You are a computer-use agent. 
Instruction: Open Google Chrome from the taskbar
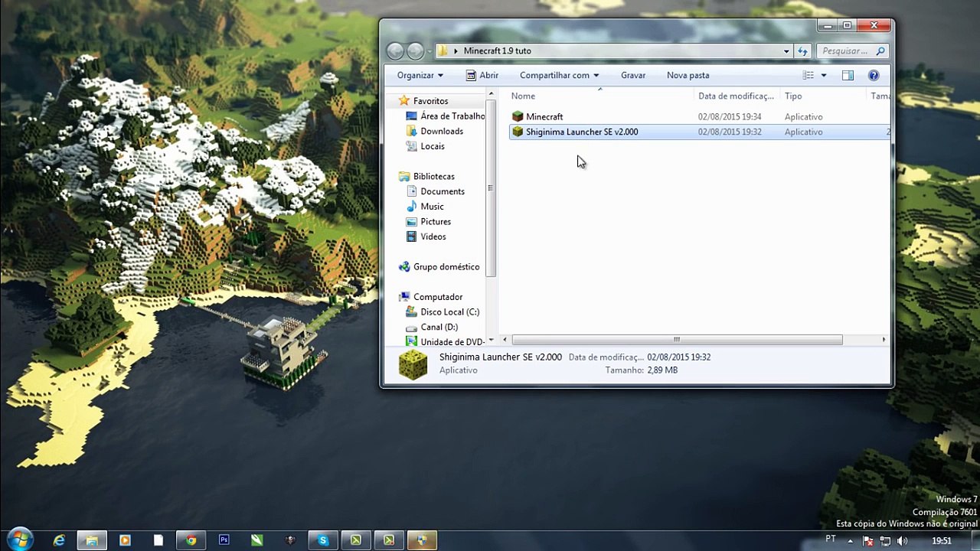click(x=191, y=540)
